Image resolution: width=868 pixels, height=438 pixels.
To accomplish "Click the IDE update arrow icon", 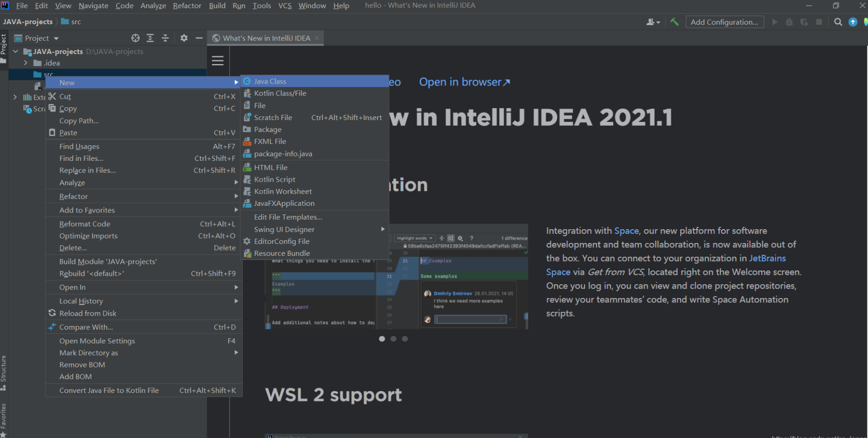I will coord(853,22).
